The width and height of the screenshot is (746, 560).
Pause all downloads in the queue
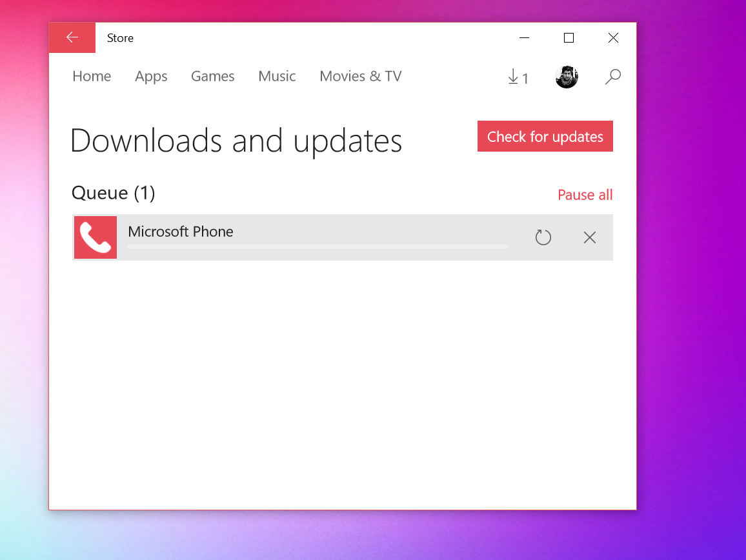tap(585, 195)
